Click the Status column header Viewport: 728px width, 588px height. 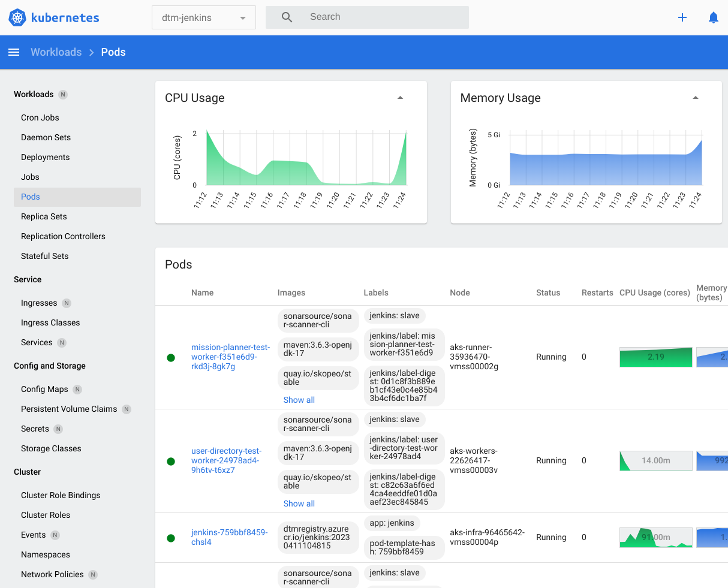pos(548,293)
